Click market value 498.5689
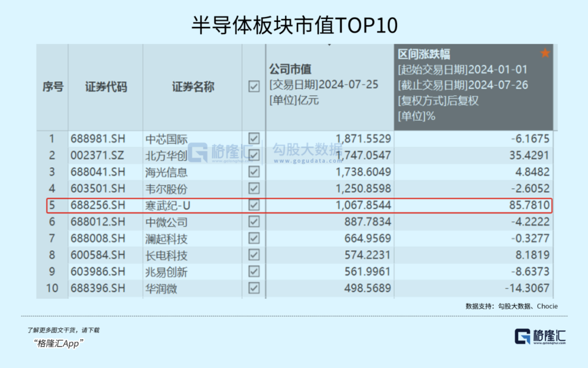This screenshot has width=588, height=368. pyautogui.click(x=368, y=288)
